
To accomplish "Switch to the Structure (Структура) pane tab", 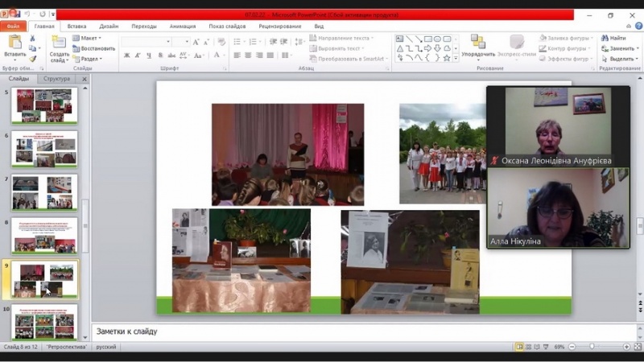I will point(56,79).
